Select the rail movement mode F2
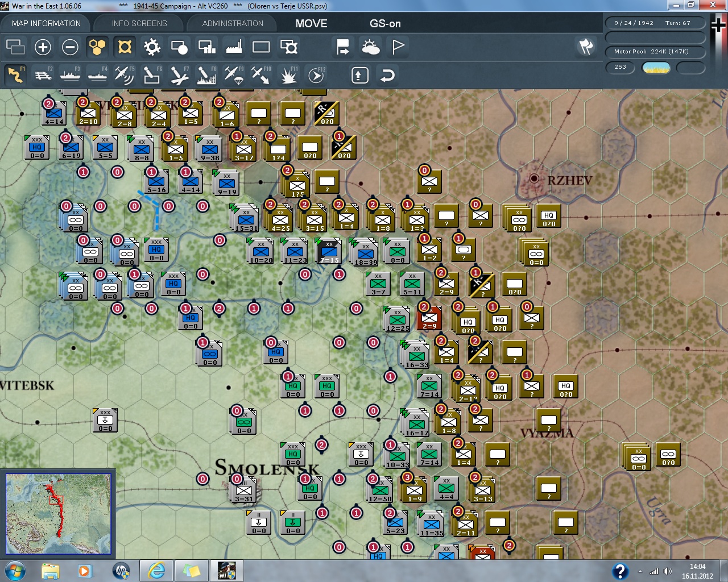728x582 pixels. pos(43,75)
